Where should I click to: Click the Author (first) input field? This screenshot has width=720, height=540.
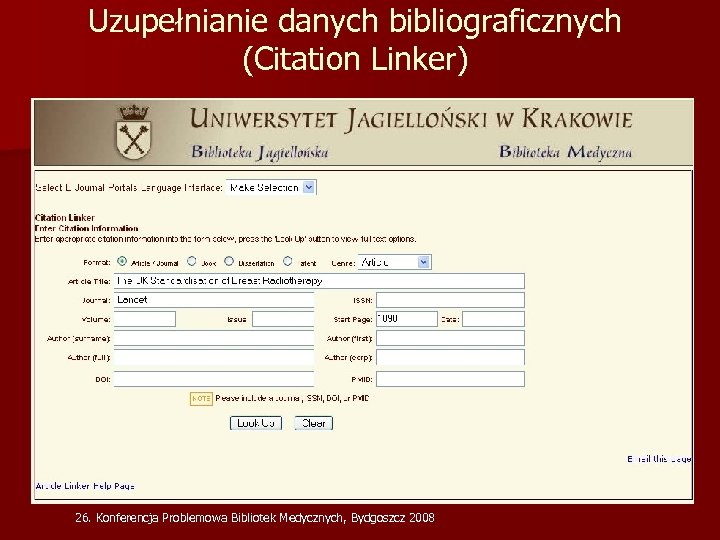pyautogui.click(x=450, y=338)
